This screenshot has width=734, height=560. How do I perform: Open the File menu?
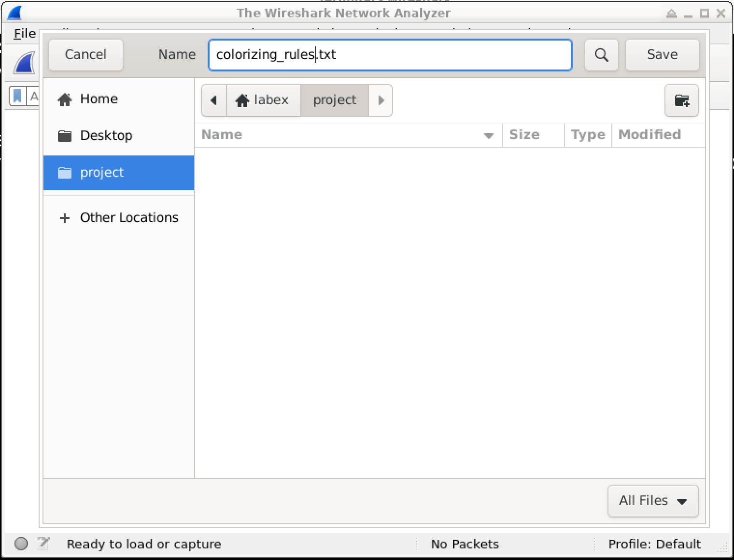[x=24, y=33]
